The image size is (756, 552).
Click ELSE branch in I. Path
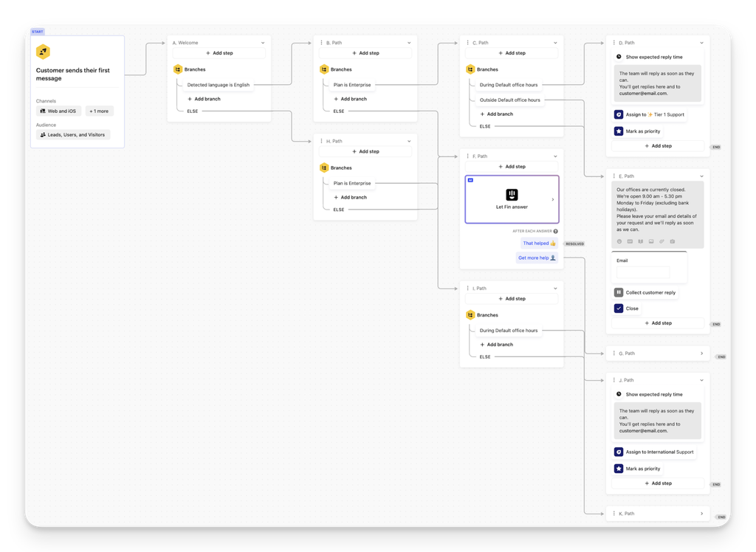484,357
